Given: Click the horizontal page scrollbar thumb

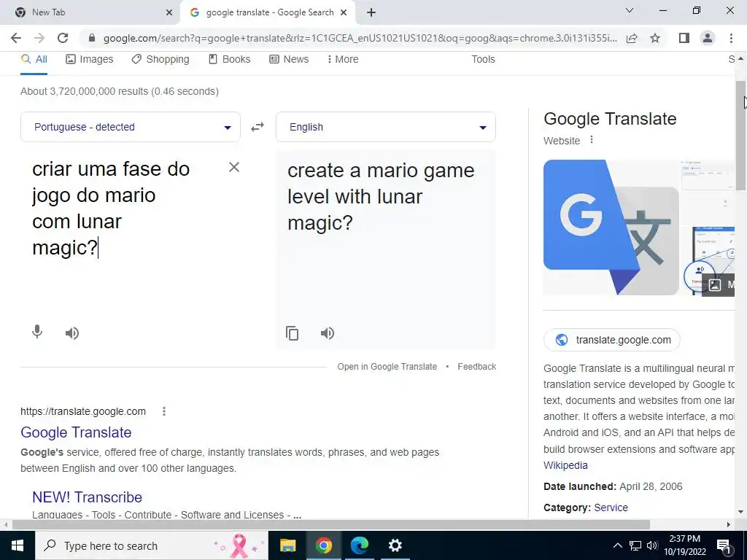Looking at the screenshot, I should click(x=331, y=524).
